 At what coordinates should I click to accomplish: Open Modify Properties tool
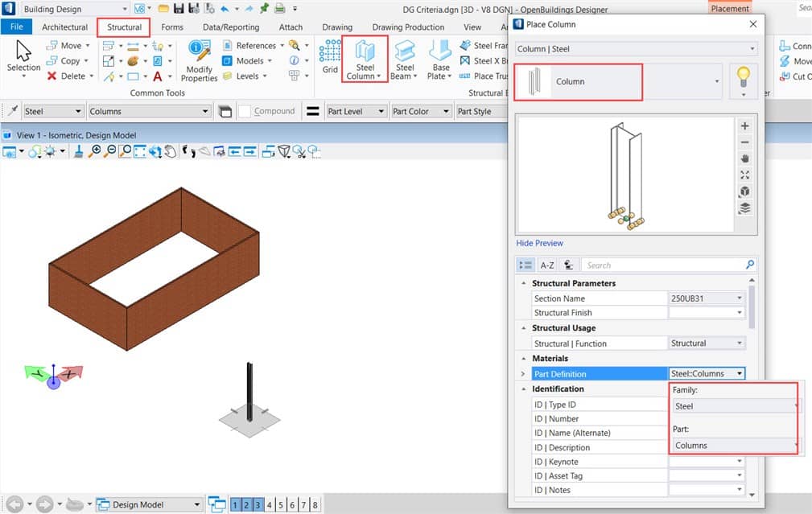tap(199, 60)
